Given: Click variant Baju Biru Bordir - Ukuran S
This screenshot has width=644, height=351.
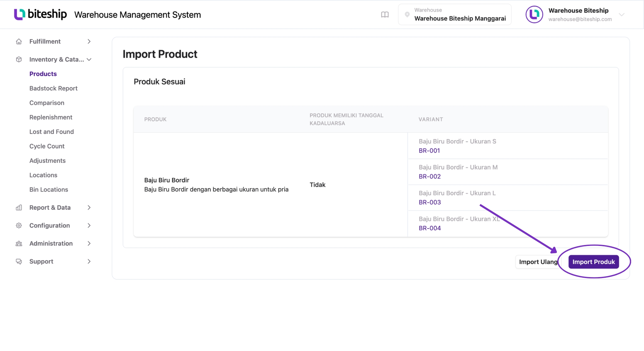Looking at the screenshot, I should tap(457, 142).
